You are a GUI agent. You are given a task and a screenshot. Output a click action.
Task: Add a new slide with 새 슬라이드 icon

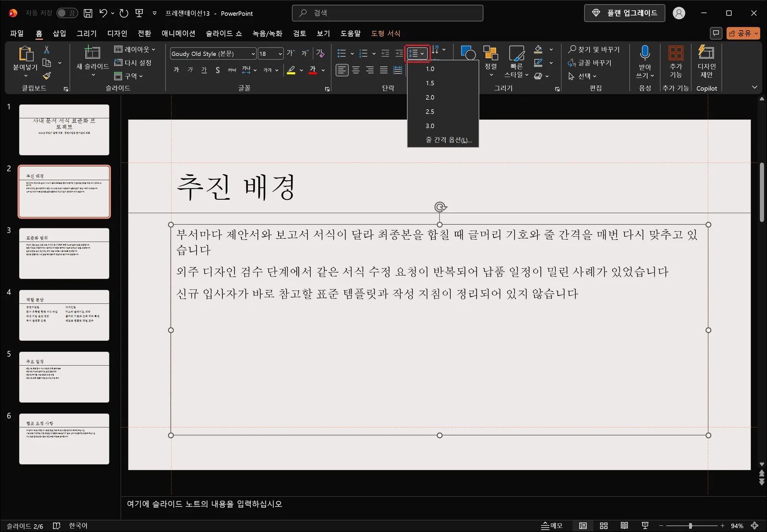click(x=92, y=52)
